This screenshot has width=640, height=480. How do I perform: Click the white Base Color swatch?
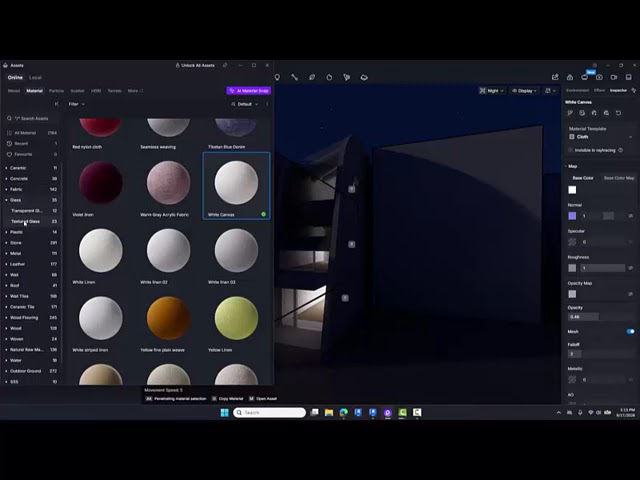572,190
